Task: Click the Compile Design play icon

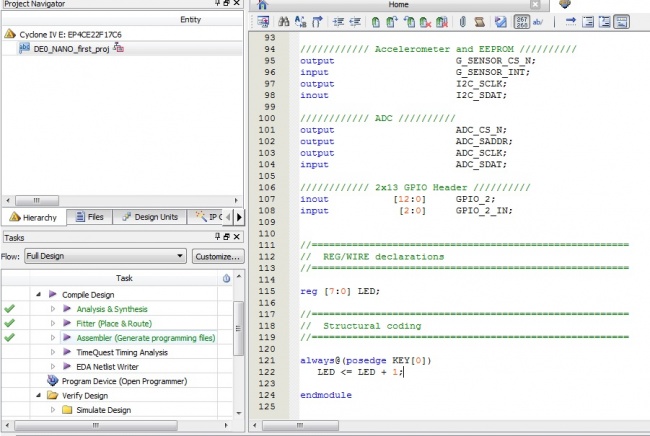Action: [53, 294]
